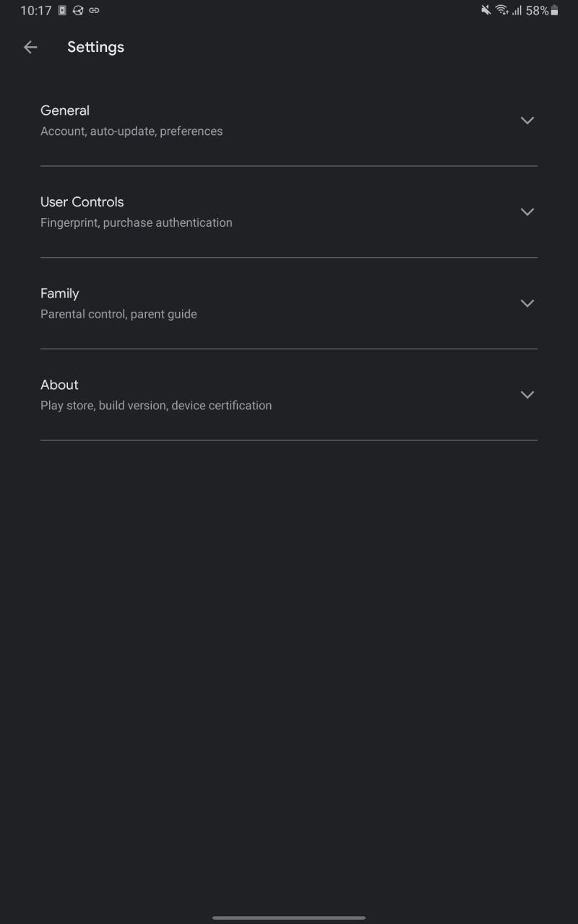Tap 'Fingerprint, purchase authentication' subtitle
The height and width of the screenshot is (924, 578).
[137, 223]
